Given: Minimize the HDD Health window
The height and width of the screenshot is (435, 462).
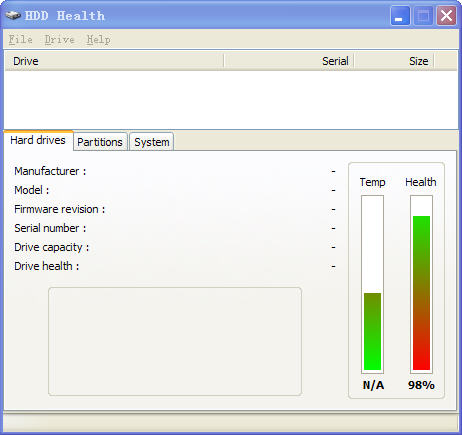Looking at the screenshot, I should pos(400,15).
